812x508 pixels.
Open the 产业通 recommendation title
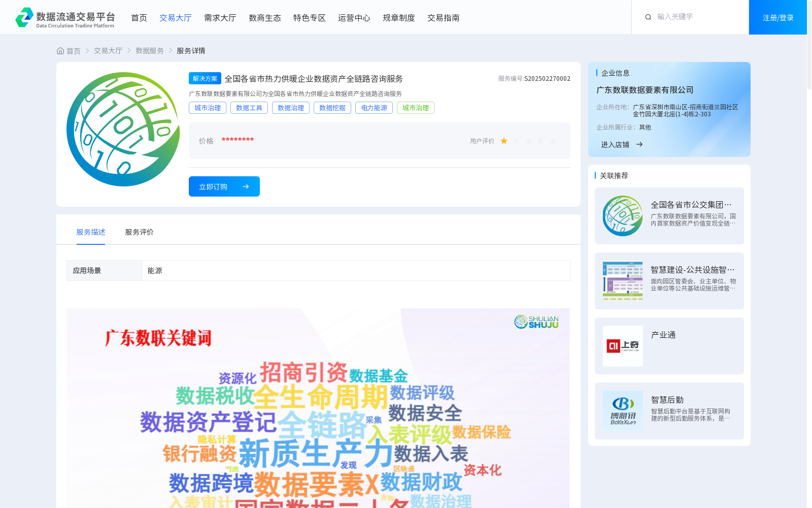(663, 335)
